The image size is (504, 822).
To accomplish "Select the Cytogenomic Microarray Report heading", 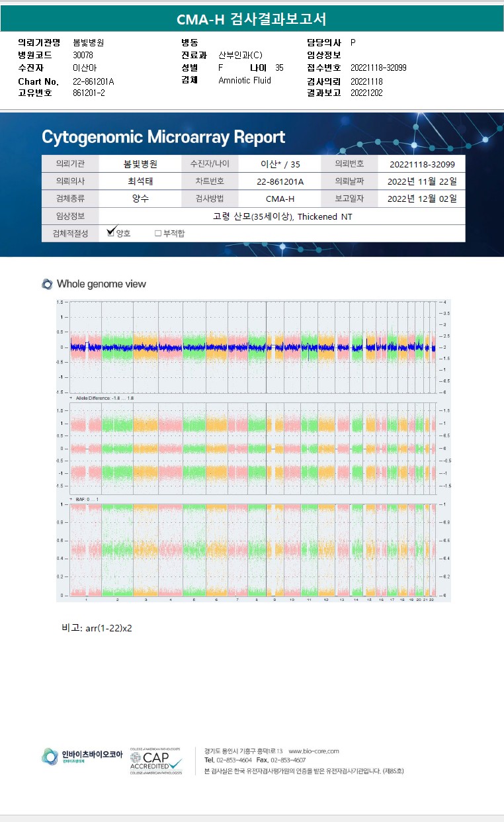I will coord(163,137).
